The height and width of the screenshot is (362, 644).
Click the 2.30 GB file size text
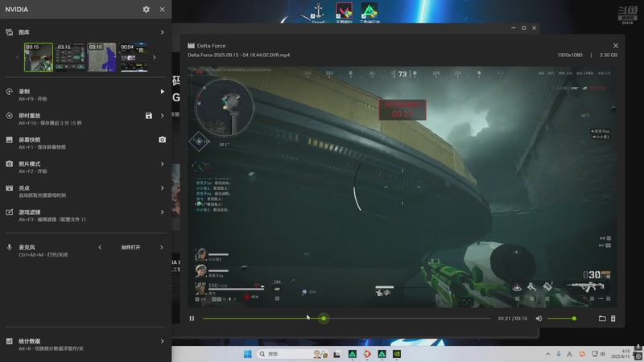pos(609,55)
